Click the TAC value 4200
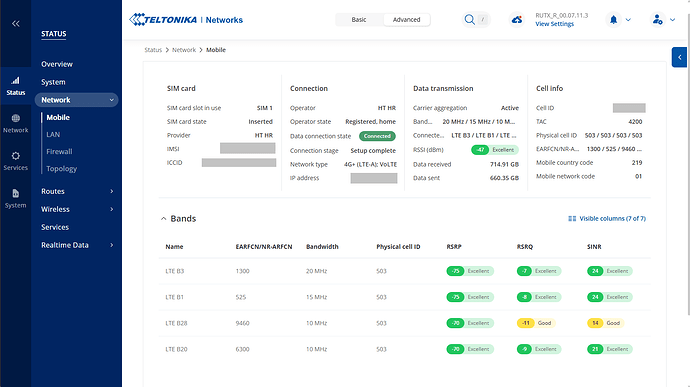The image size is (690, 387). pos(635,122)
